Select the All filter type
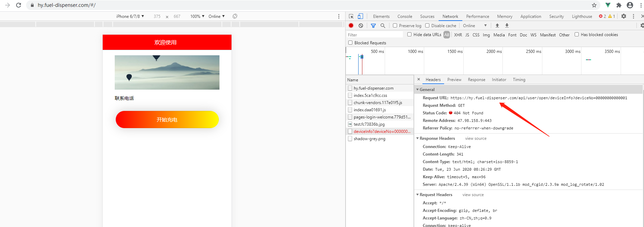This screenshot has height=227, width=644. point(447,35)
